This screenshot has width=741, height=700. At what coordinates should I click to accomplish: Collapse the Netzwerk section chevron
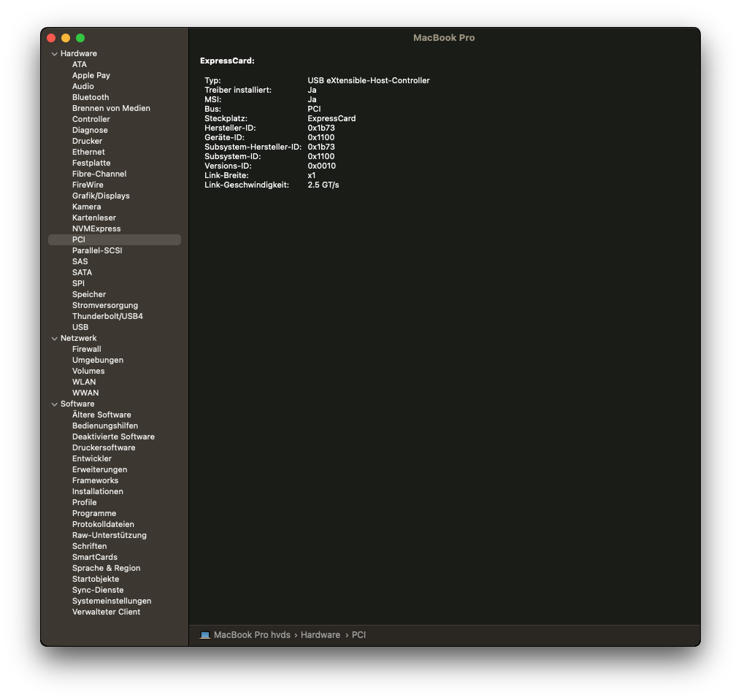click(x=54, y=339)
